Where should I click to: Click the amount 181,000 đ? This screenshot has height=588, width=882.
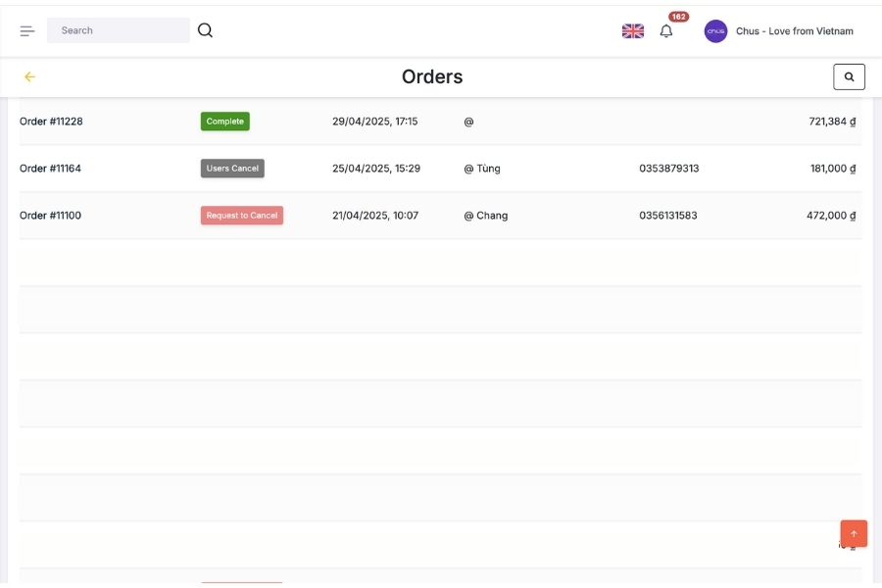coord(832,169)
